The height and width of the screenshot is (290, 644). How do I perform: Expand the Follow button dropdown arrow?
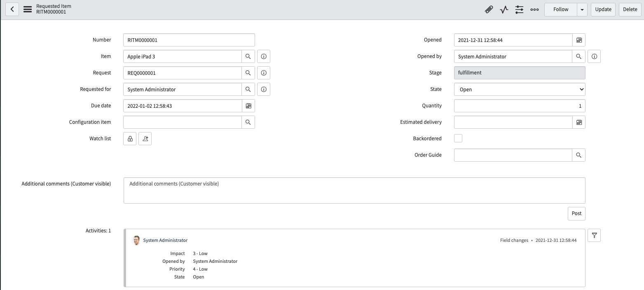[582, 9]
